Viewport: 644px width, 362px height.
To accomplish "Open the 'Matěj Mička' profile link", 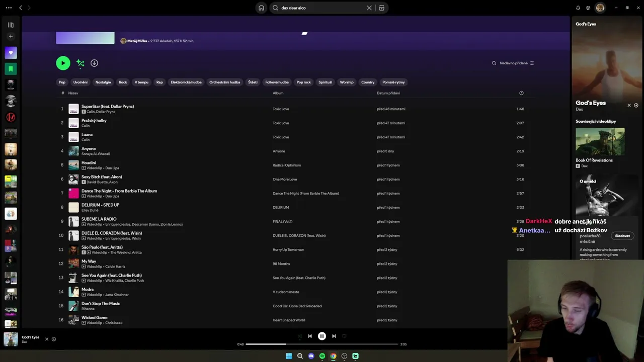I will tap(137, 41).
